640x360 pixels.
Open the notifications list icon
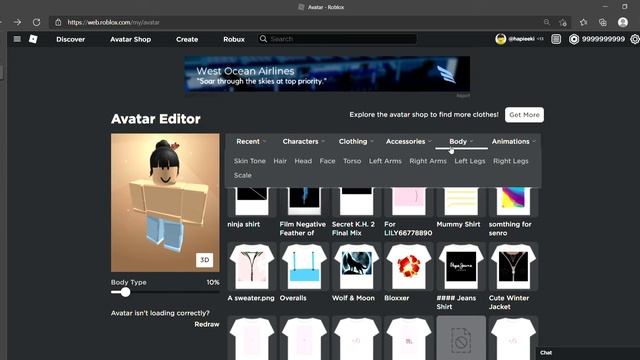tap(556, 39)
